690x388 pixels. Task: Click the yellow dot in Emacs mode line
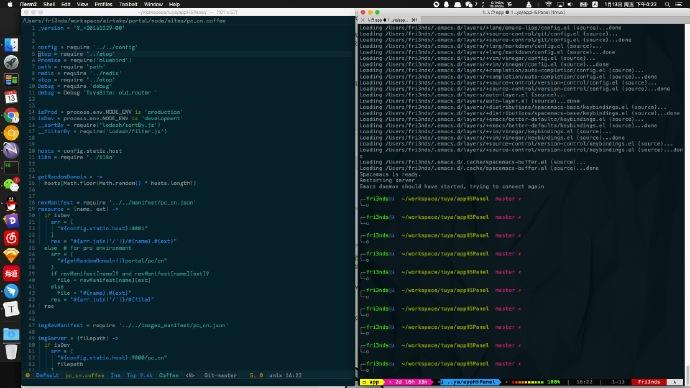[28, 375]
